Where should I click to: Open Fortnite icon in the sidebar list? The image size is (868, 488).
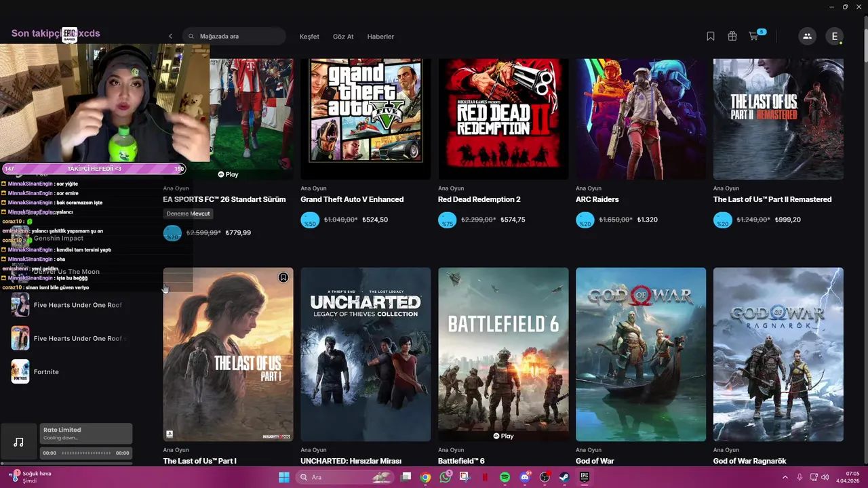(x=20, y=371)
